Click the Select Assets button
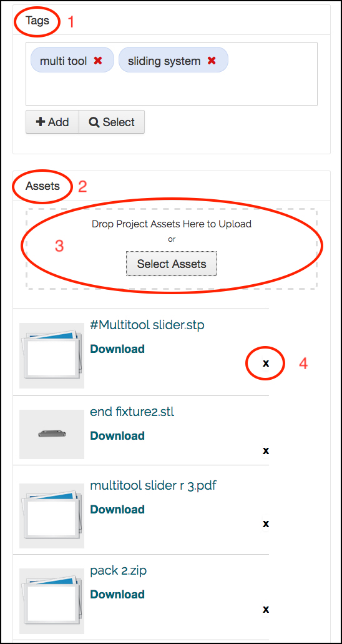This screenshot has height=644, width=342. tap(172, 264)
